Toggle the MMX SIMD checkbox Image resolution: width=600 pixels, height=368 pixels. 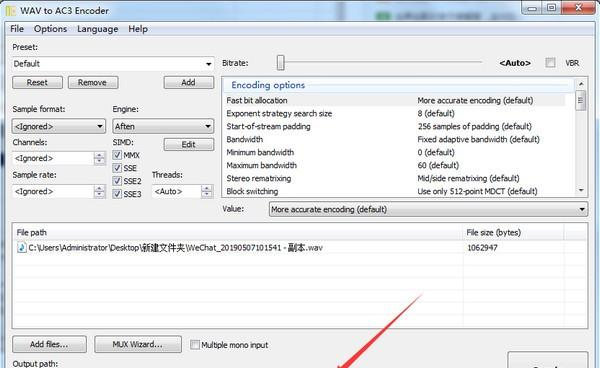click(x=117, y=155)
